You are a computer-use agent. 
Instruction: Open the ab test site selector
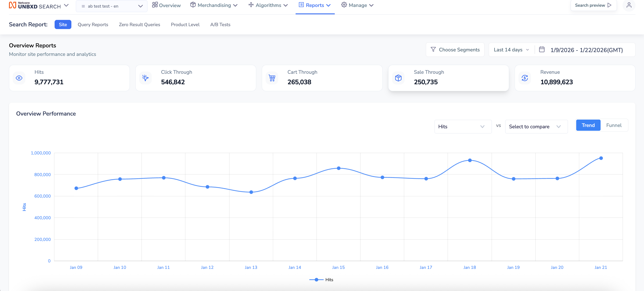click(111, 6)
